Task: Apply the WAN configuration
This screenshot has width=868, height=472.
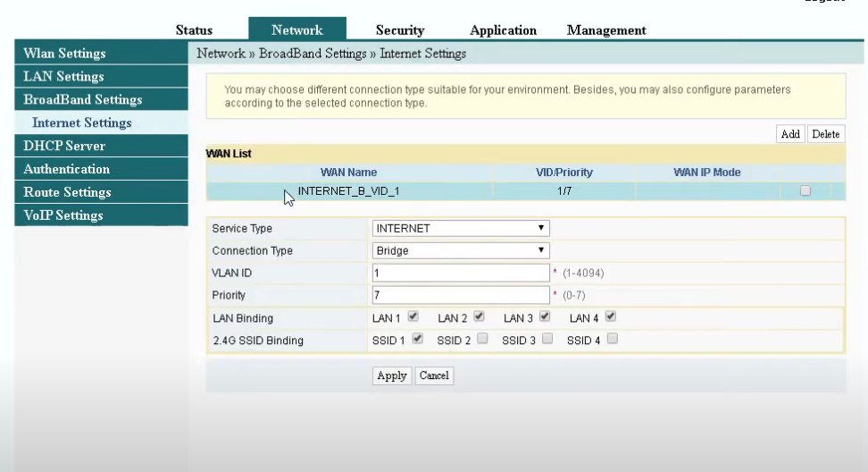Action: [x=391, y=375]
